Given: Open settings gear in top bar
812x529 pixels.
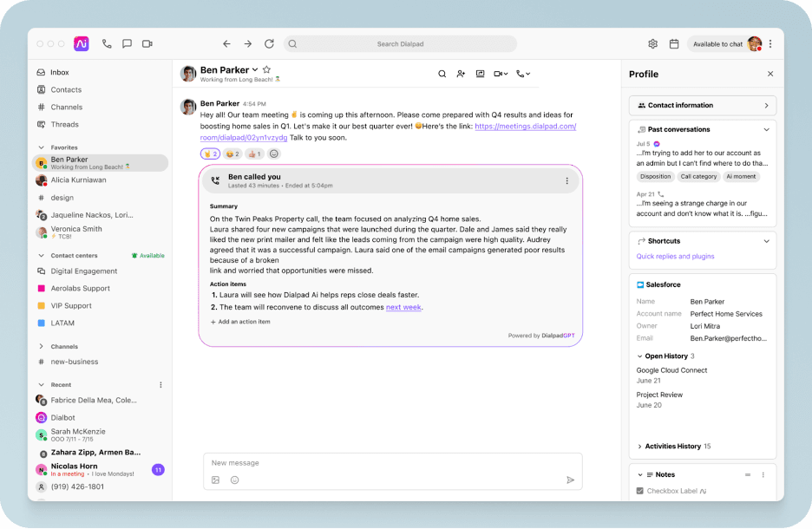Looking at the screenshot, I should tap(653, 43).
